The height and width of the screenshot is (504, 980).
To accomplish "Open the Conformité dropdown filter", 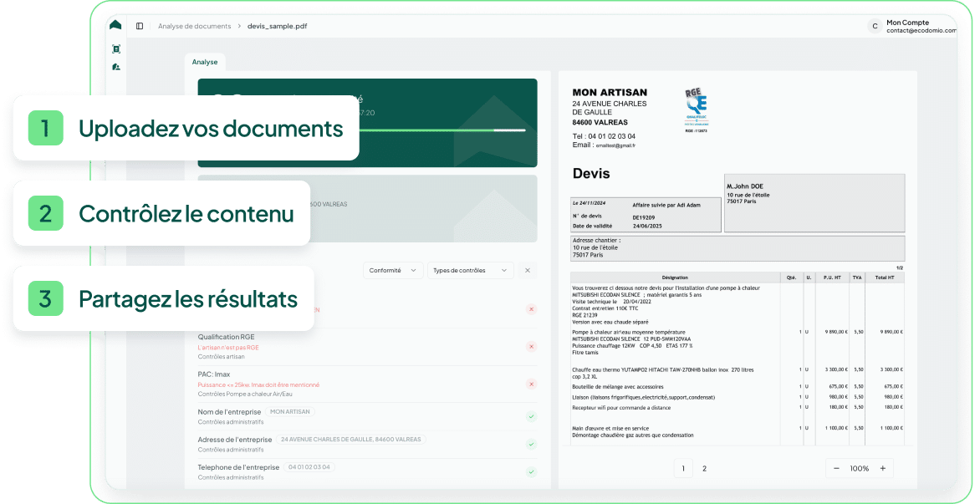I will click(393, 270).
